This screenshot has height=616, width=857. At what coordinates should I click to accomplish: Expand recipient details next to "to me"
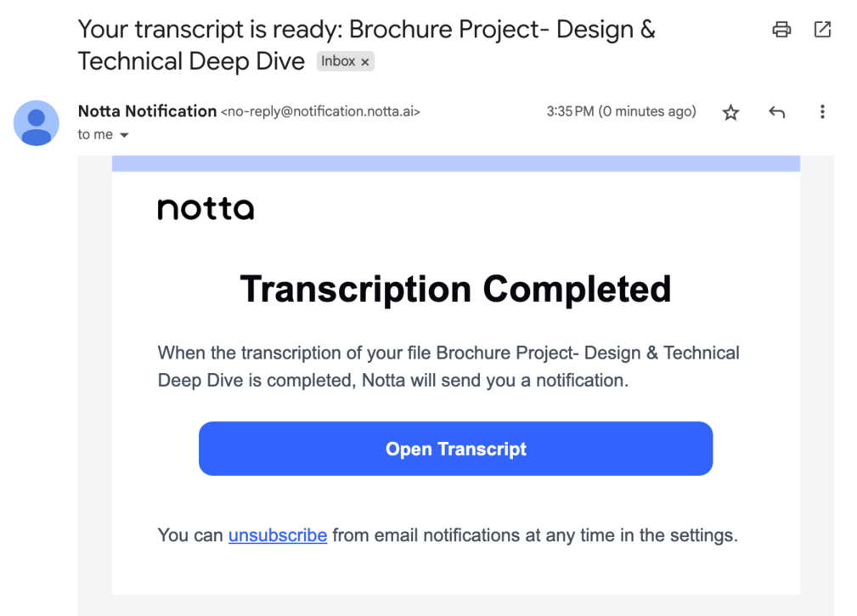tap(124, 135)
